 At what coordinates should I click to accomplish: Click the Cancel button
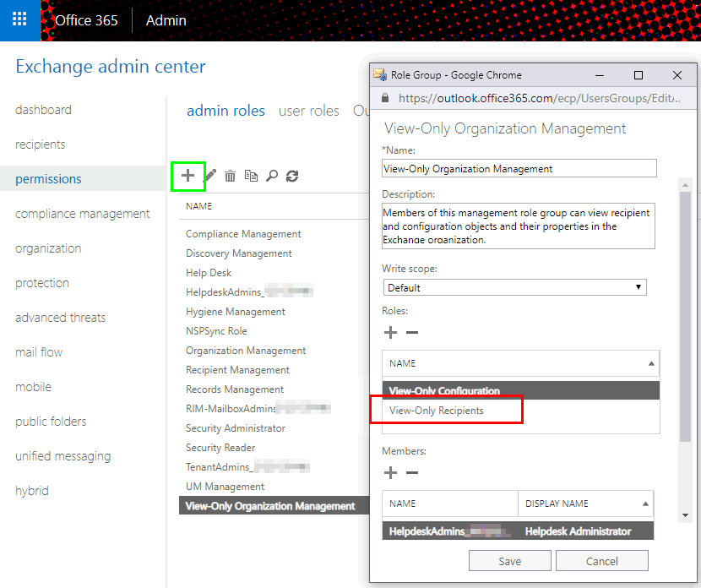[601, 561]
